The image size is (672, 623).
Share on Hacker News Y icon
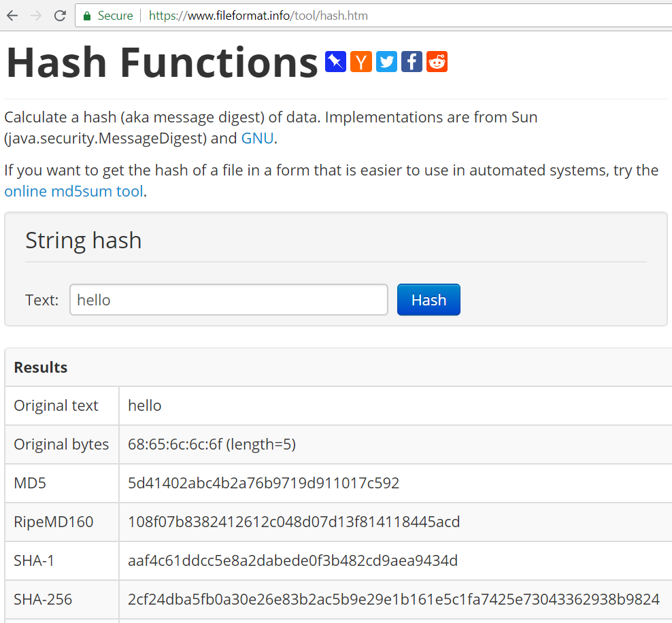click(x=361, y=62)
